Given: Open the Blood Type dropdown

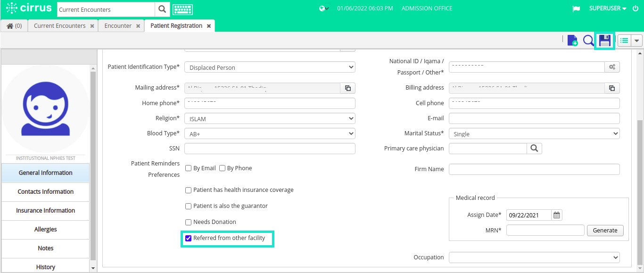Looking at the screenshot, I should pyautogui.click(x=270, y=133).
